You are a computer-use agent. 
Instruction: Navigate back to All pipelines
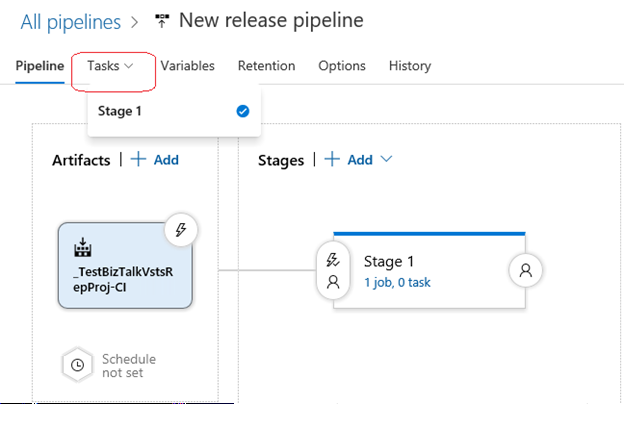(x=70, y=21)
